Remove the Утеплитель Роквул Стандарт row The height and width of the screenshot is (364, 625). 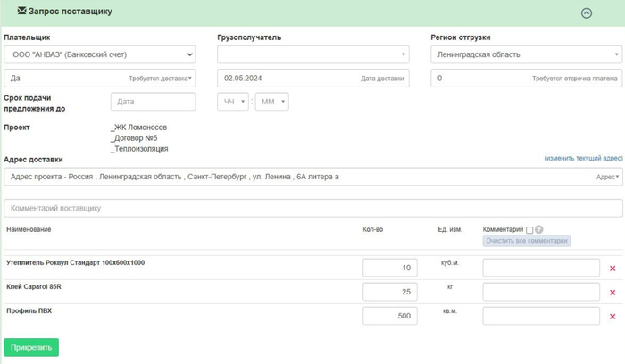pos(612,269)
